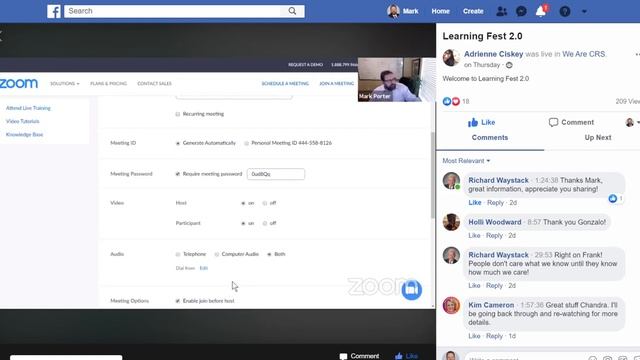Open Kim Cameron's avatar
Viewport: 640px width, 360px height.
point(451,305)
